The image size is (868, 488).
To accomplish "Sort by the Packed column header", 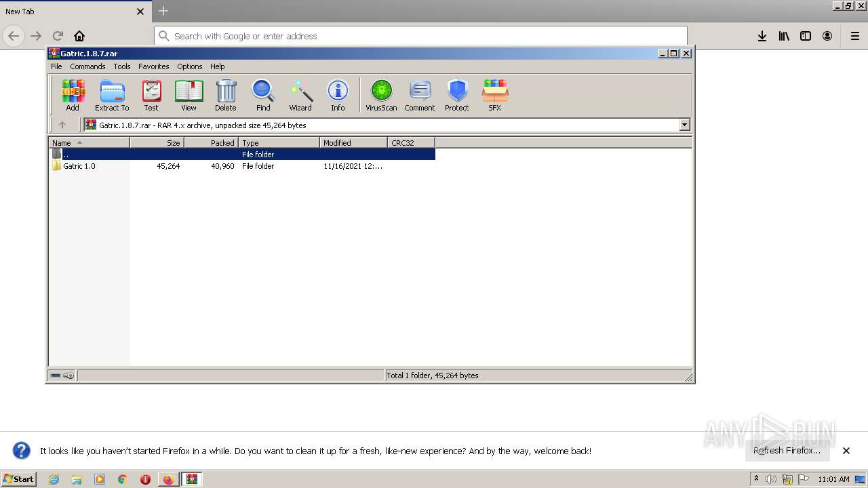I will 211,142.
